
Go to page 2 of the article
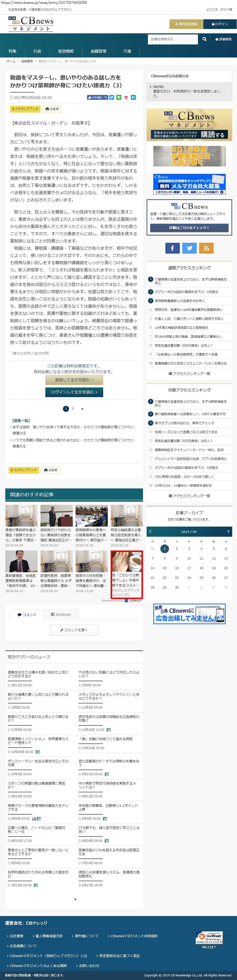pos(73,408)
